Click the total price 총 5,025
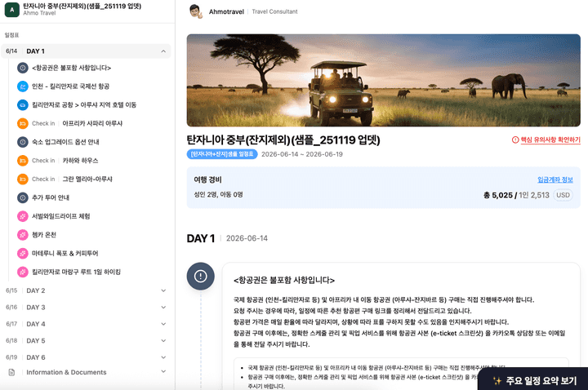Viewport: 588px width, 390px height. pos(498,195)
